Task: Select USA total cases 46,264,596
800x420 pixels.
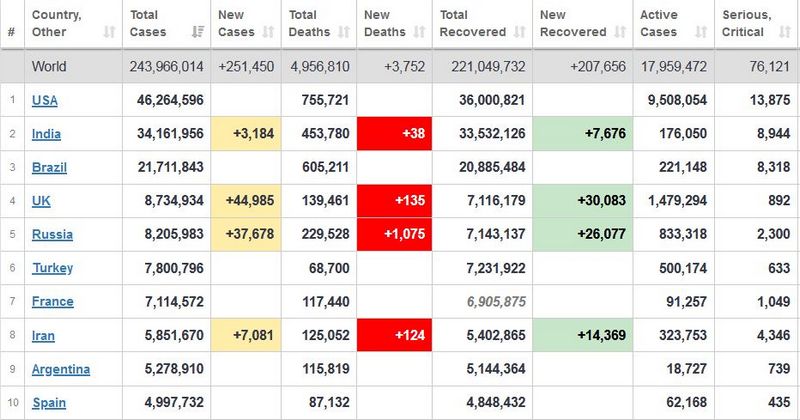Action: tap(170, 100)
